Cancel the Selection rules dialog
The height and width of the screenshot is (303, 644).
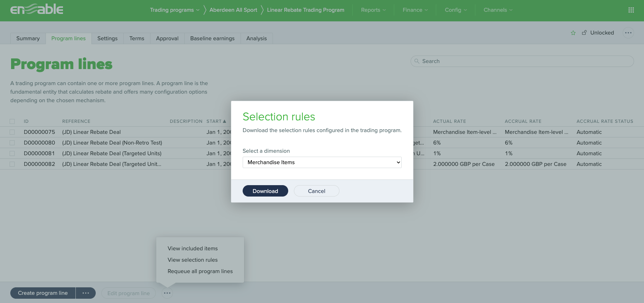317,191
